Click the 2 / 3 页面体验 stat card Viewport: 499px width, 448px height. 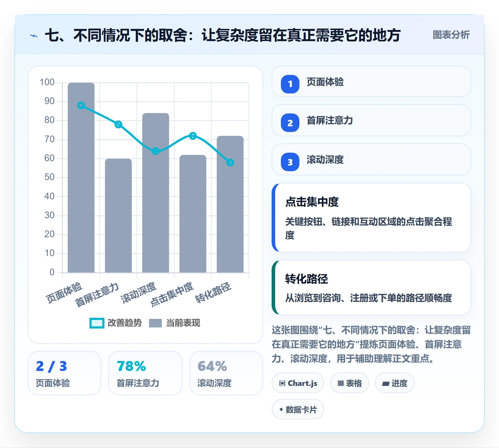[x=65, y=373]
